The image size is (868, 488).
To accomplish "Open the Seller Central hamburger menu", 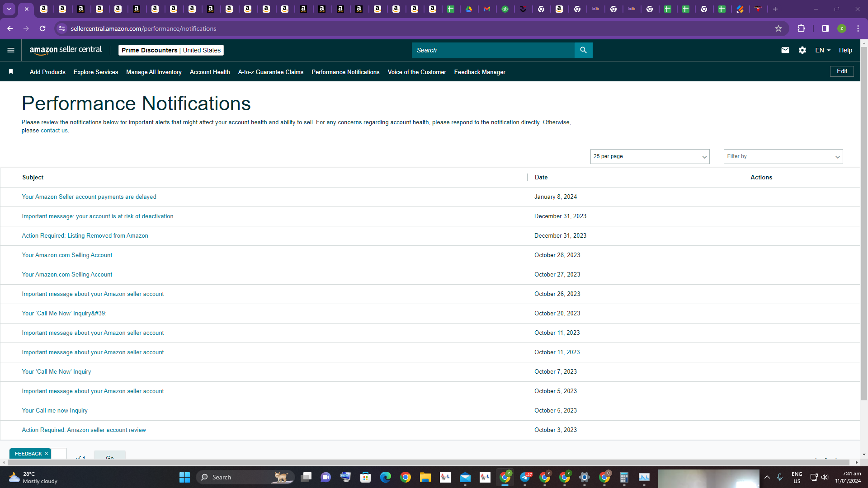I will [11, 50].
